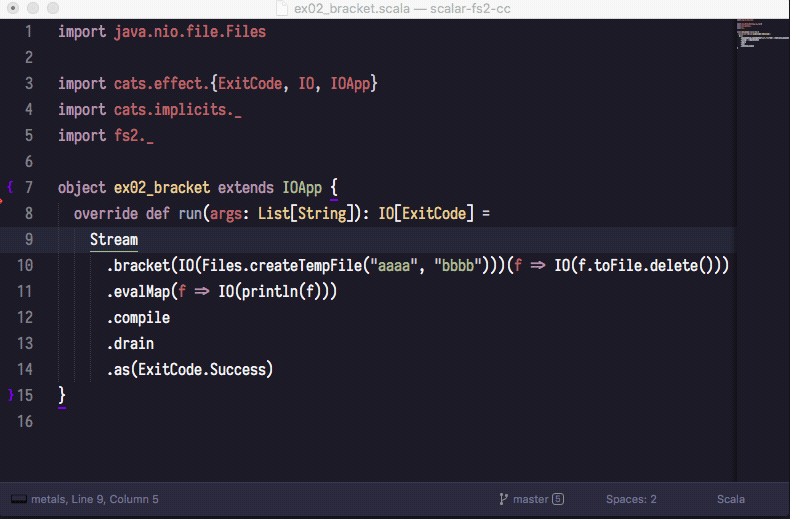Click the document icon in the title bar

(282, 9)
